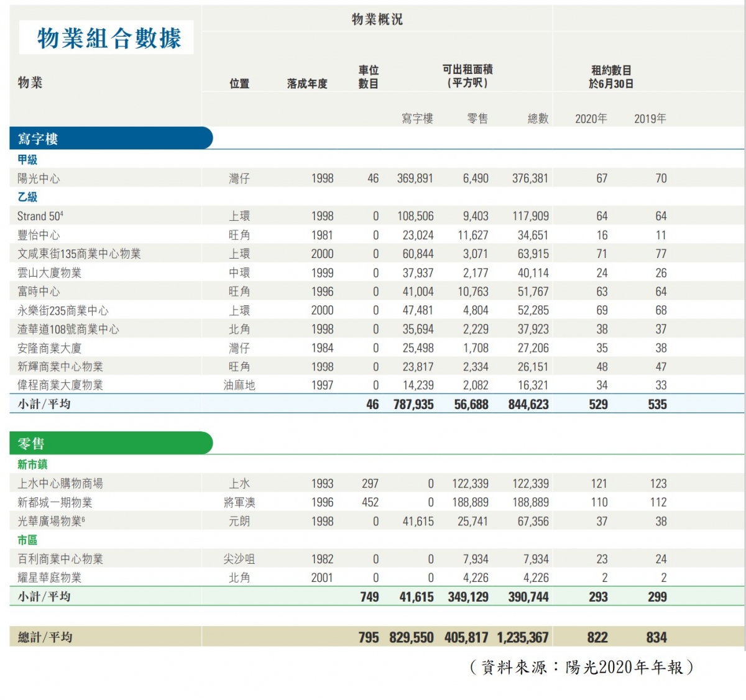Click the 資料來源 source note
Viewport: 746px width, 700px height.
pyautogui.click(x=581, y=667)
